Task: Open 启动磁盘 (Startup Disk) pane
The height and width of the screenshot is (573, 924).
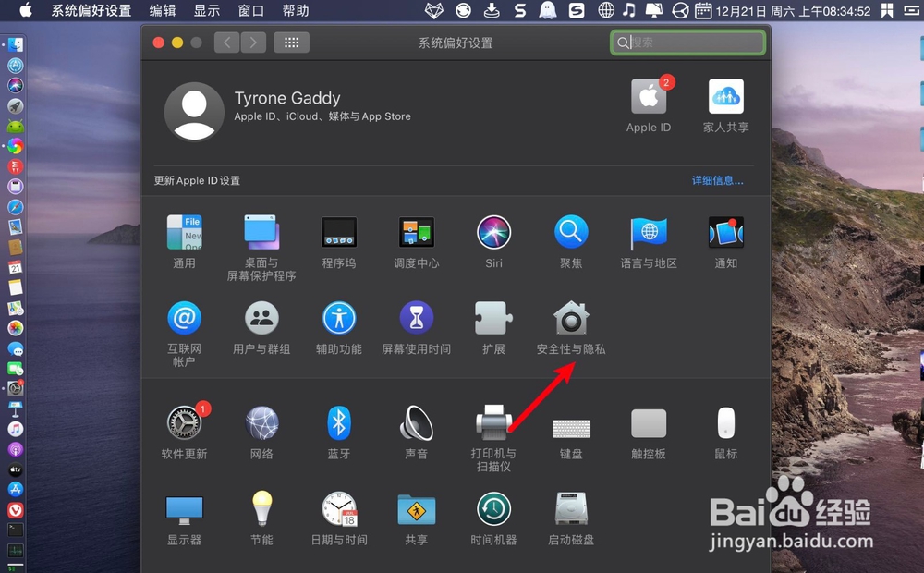Action: [571, 508]
